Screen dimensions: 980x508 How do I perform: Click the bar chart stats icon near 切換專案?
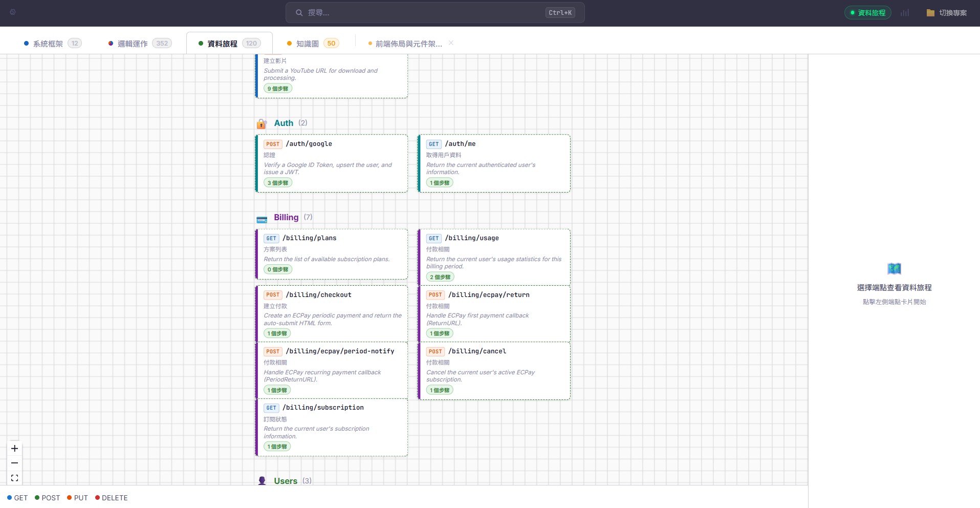pos(905,12)
